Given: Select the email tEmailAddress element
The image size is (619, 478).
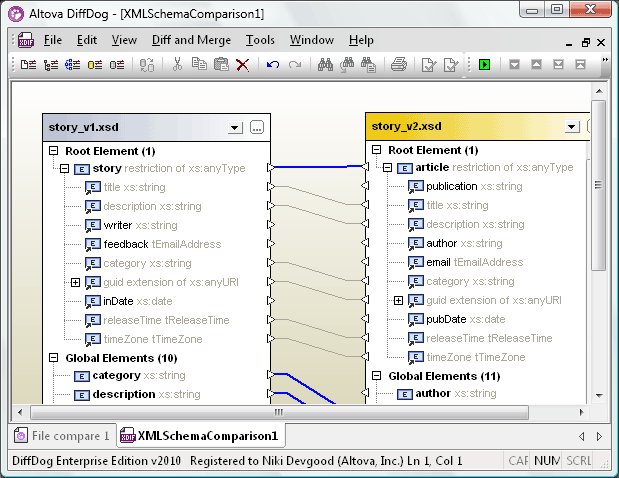Looking at the screenshot, I should [x=466, y=262].
